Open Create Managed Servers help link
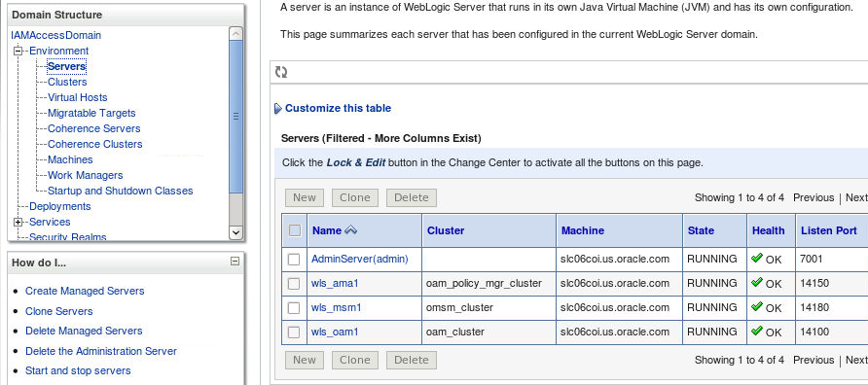Image resolution: width=868 pixels, height=385 pixels. tap(85, 291)
